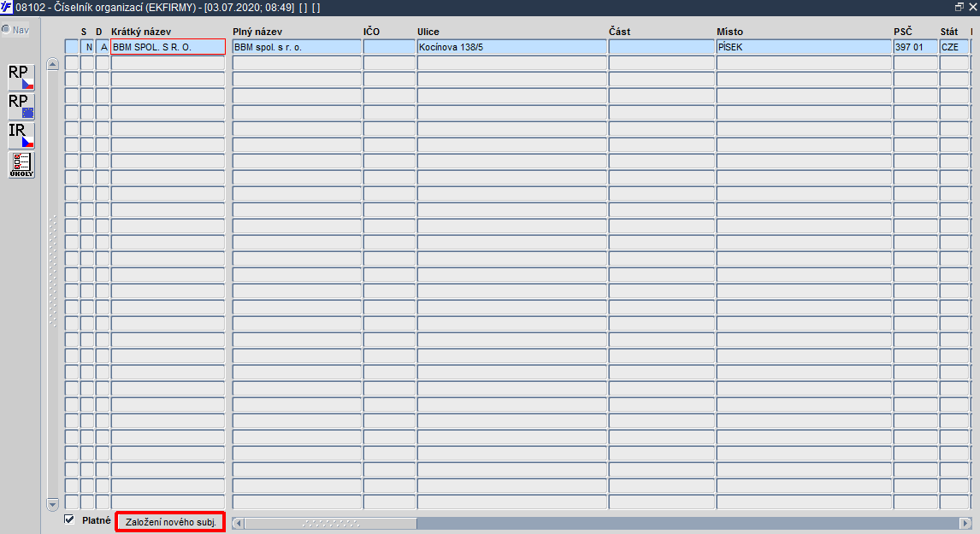Click the Krátký název field BBM SPOL. S R. O.
This screenshot has width=980, height=534.
click(168, 47)
